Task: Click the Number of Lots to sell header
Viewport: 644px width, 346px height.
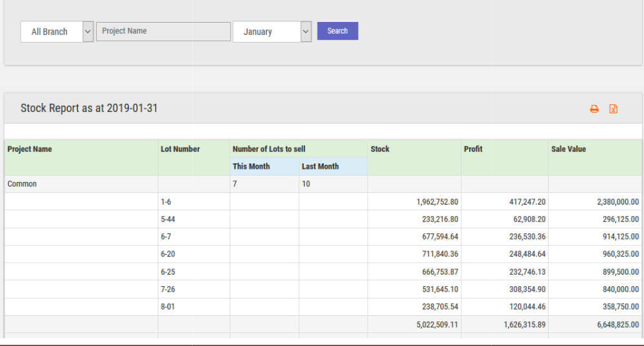Action: (x=269, y=149)
